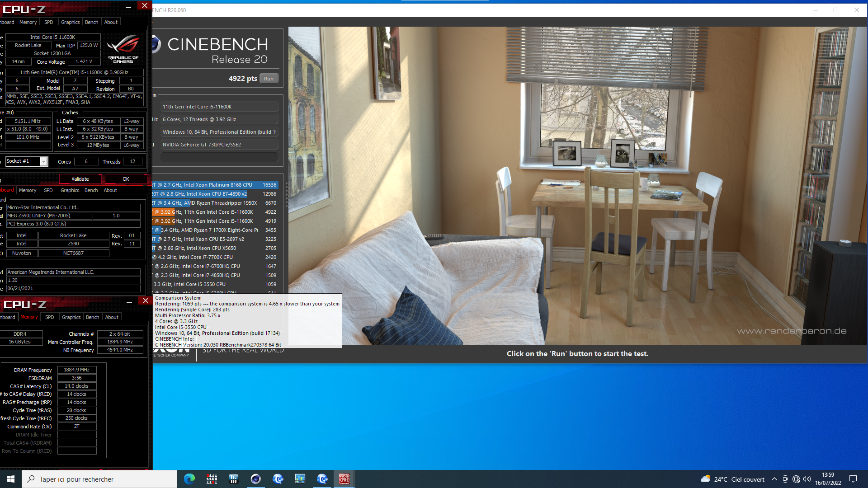Run the Cinebench CPU test
Viewport: 868px width, 488px height.
coord(269,79)
